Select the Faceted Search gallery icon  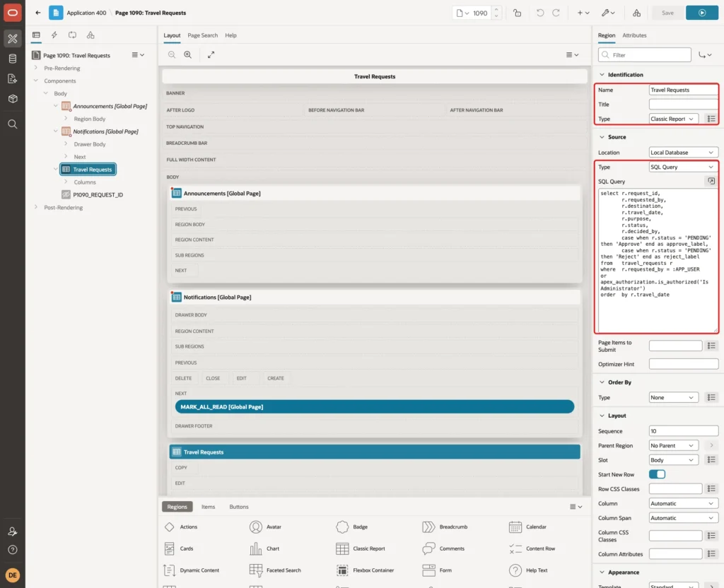tap(256, 570)
